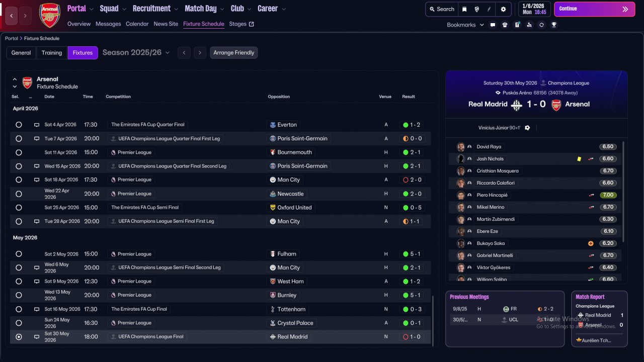This screenshot has width=644, height=362.
Task: Click the trophy icon in bookmarks bar
Action: point(554,25)
